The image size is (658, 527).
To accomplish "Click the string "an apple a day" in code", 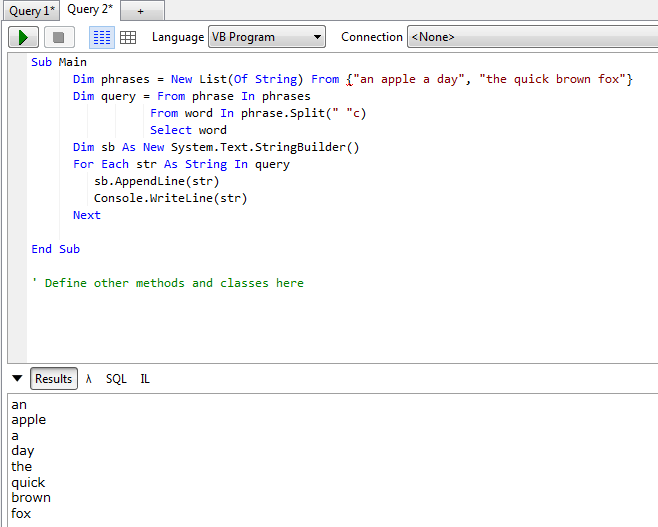I will 409,79.
